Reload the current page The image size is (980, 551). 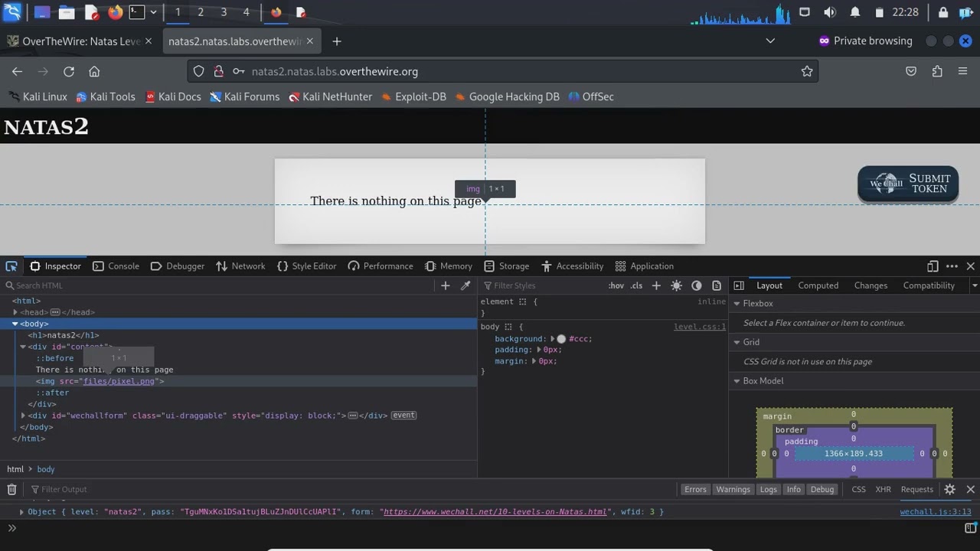click(x=69, y=71)
